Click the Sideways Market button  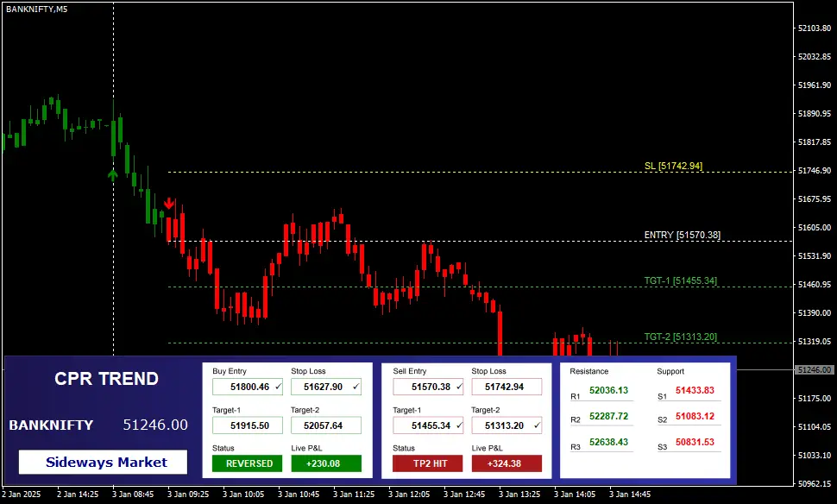tap(103, 462)
